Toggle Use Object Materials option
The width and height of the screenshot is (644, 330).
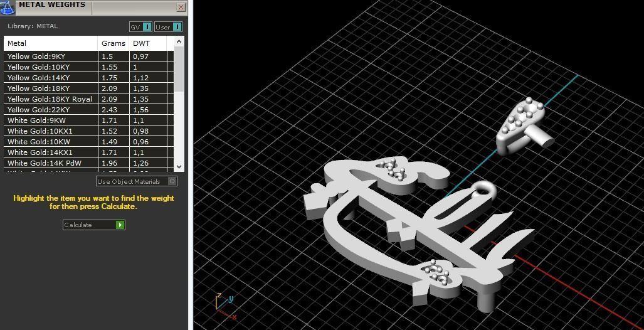coord(137,181)
